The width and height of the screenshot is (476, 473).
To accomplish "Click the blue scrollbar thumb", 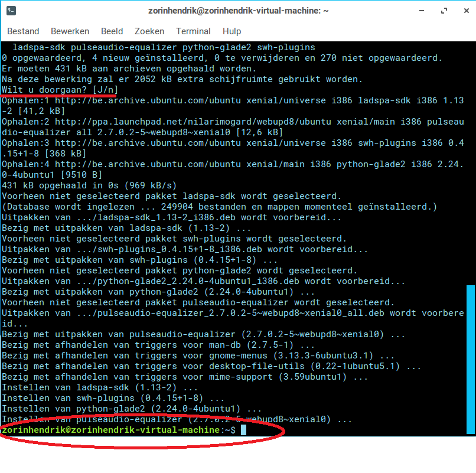I will [x=470, y=360].
